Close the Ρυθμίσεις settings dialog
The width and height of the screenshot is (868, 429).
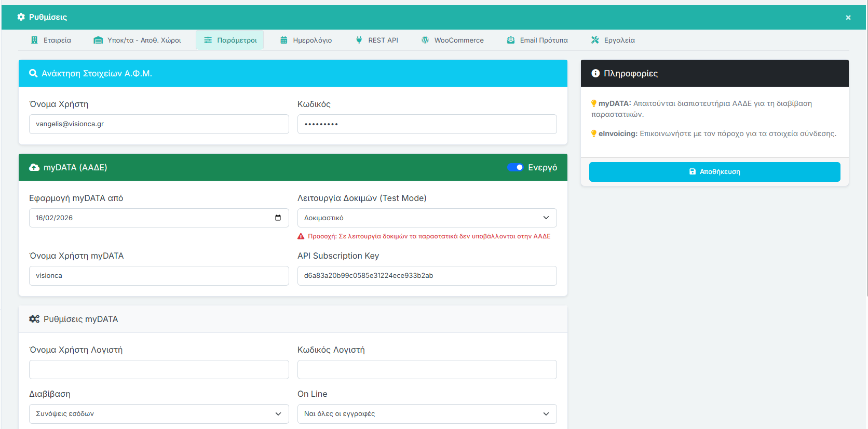point(848,18)
